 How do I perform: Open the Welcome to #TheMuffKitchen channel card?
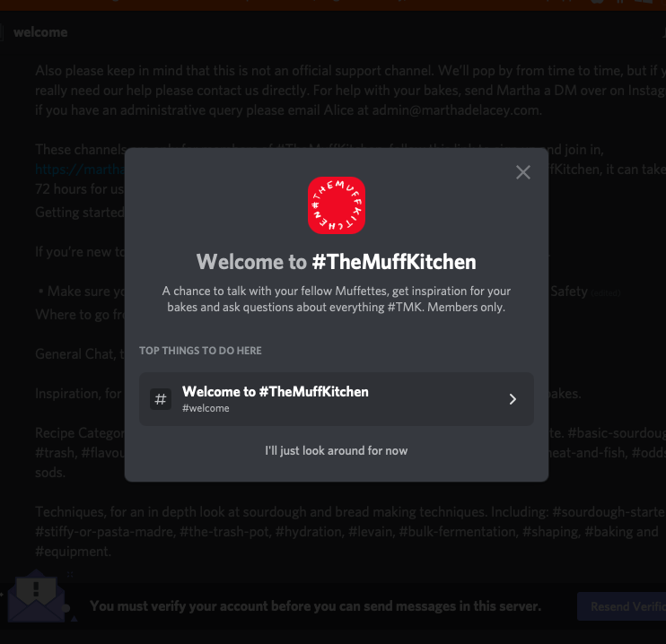click(x=337, y=399)
